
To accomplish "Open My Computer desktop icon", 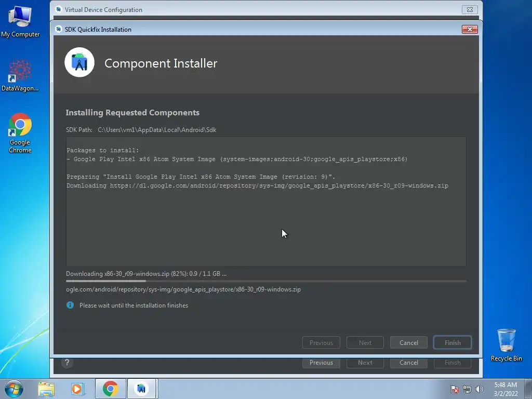I will pos(20,22).
